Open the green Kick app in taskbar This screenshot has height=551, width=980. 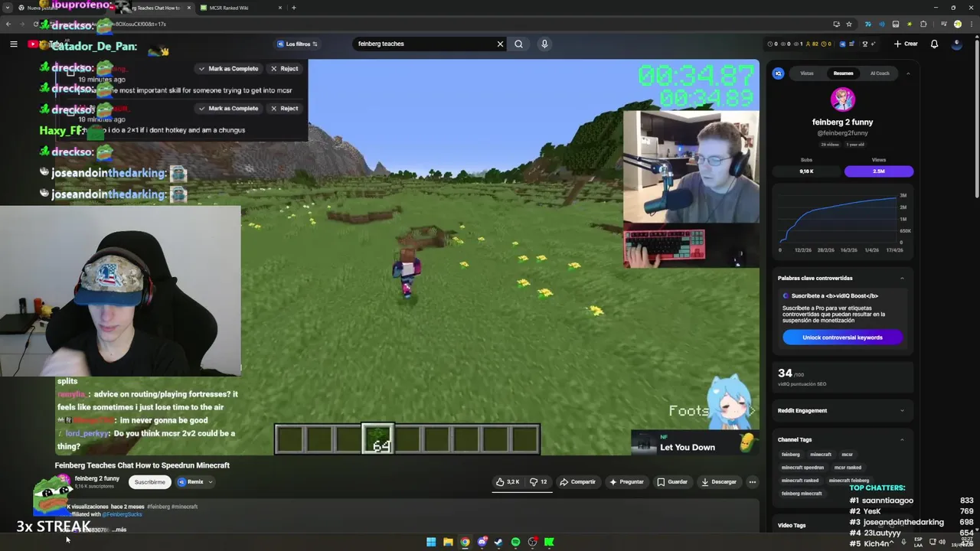tap(549, 542)
